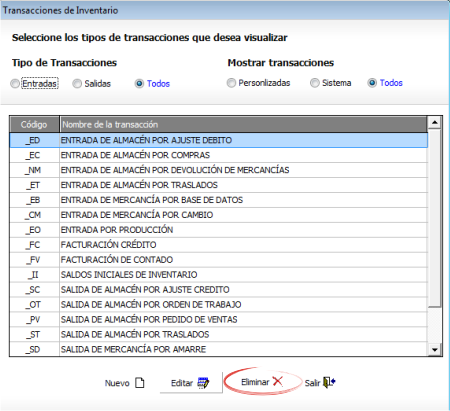The width and height of the screenshot is (450, 411).
Task: Select row ENTRADA DE ALMACÉN POR AJUSTE DEBITO
Action: 219,140
